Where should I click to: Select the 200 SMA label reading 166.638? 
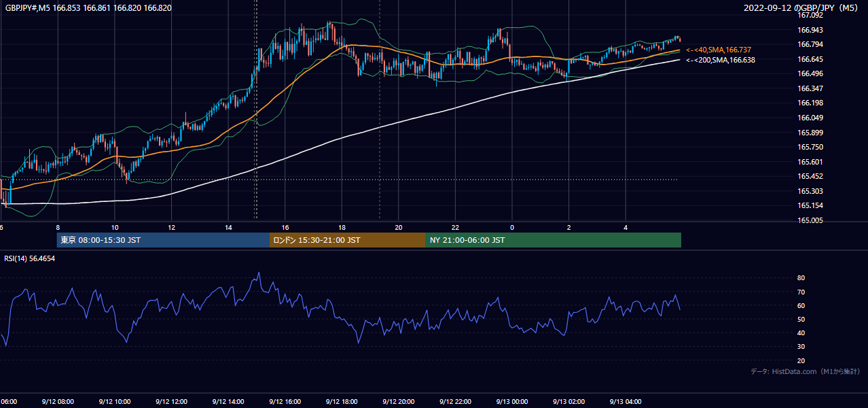click(x=721, y=60)
